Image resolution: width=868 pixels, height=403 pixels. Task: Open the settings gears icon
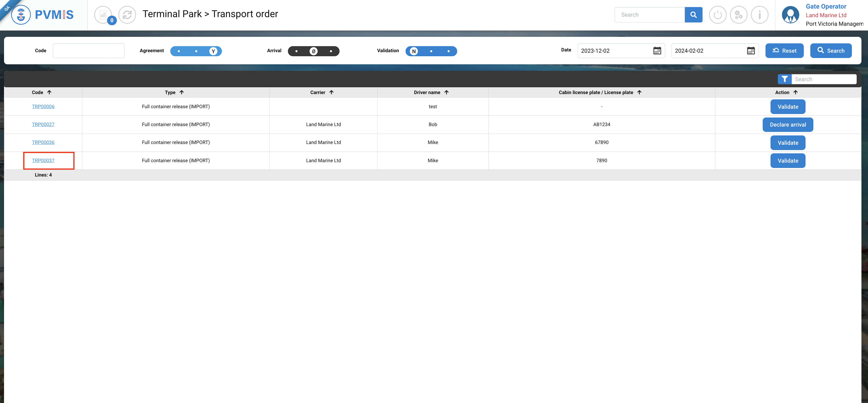point(738,15)
